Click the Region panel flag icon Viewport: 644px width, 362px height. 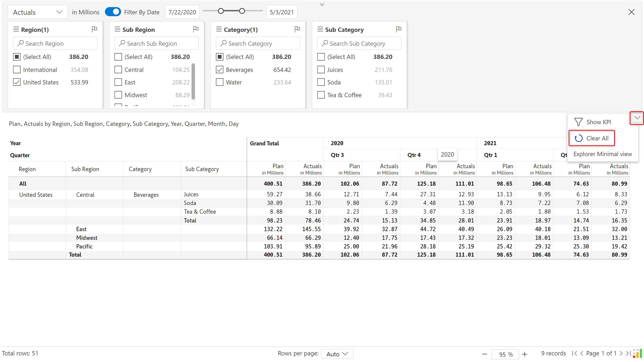pos(94,29)
